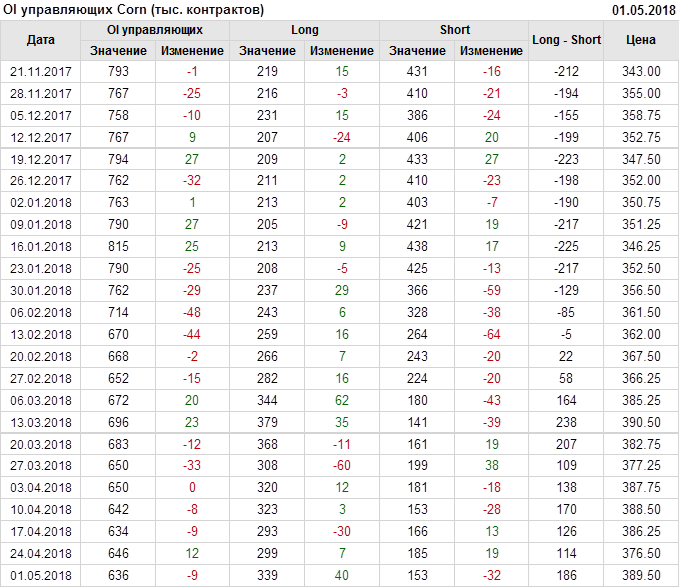Click the "OI управляющих" column group header

coord(155,30)
